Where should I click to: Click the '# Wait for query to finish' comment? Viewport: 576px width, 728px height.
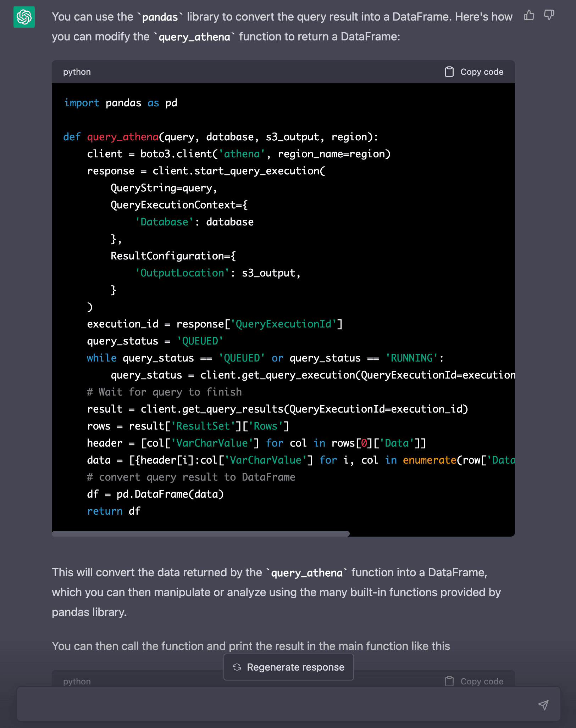click(164, 392)
